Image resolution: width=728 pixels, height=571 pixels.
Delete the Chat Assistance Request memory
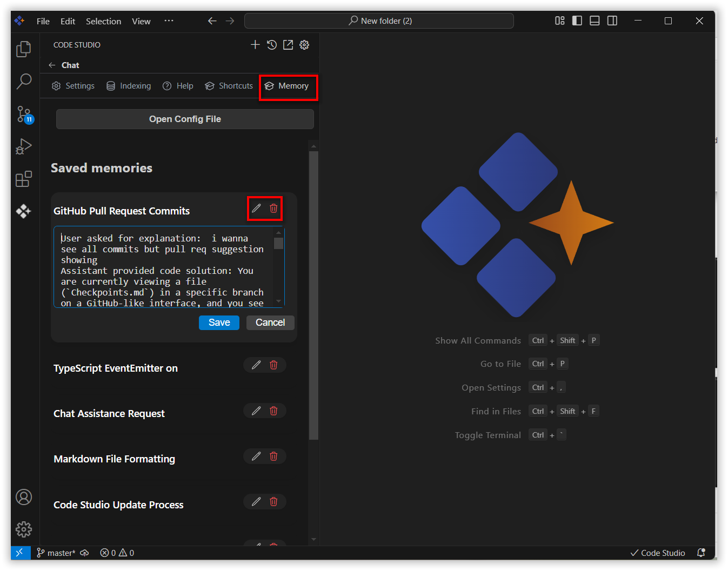point(273,411)
